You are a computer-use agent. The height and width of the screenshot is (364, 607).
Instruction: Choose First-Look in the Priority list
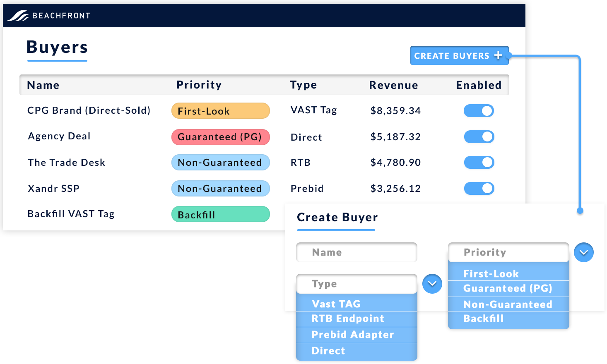click(x=508, y=273)
